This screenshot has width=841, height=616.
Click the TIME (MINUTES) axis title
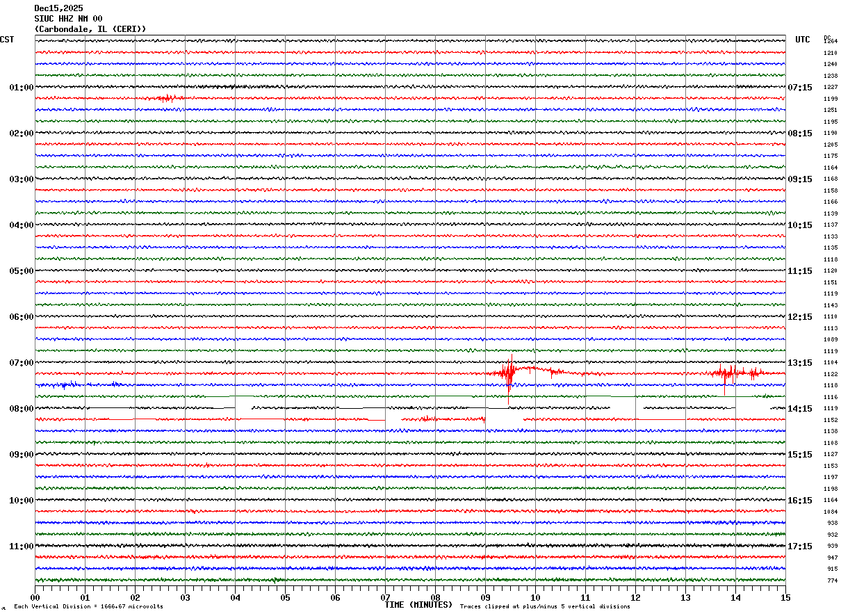418,605
